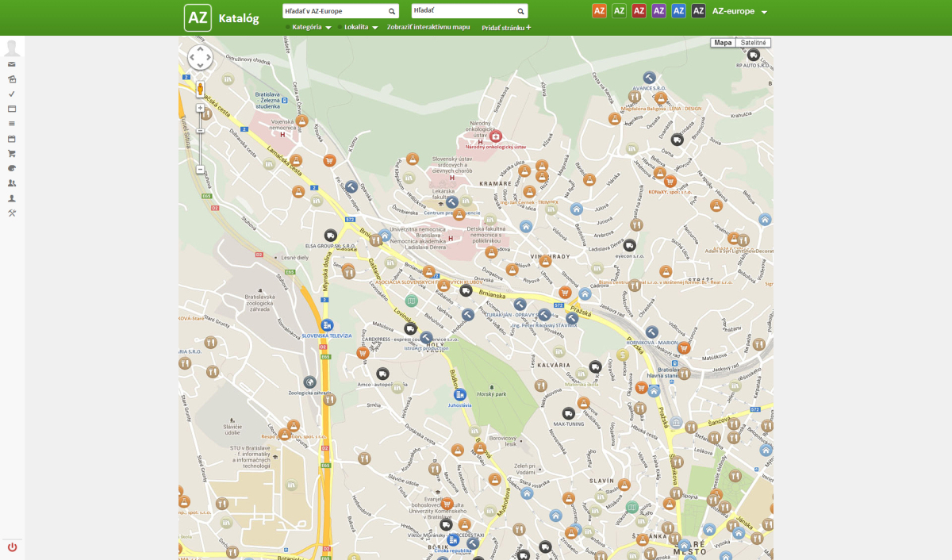The height and width of the screenshot is (560, 952).
Task: Click the Hľadať v AZ-Europe search field
Action: [340, 11]
